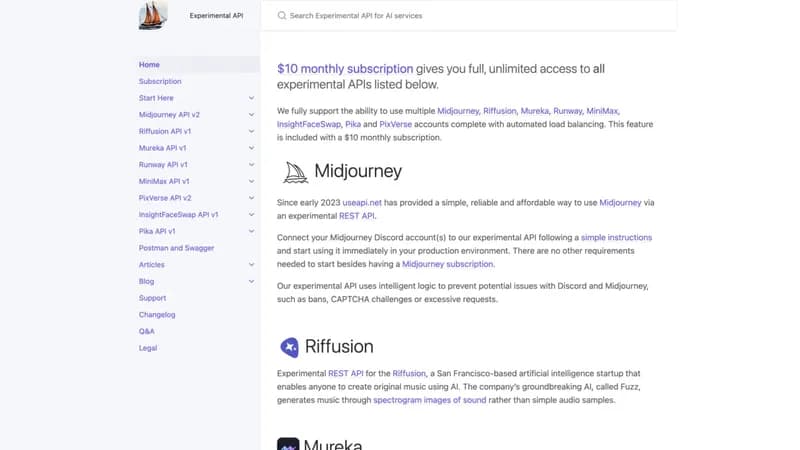Follow spectrogram images of sound link
800x450 pixels.
tap(430, 401)
